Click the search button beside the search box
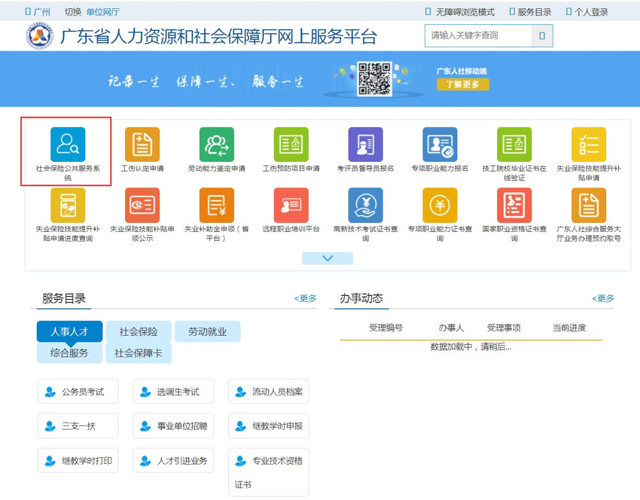 [542, 36]
